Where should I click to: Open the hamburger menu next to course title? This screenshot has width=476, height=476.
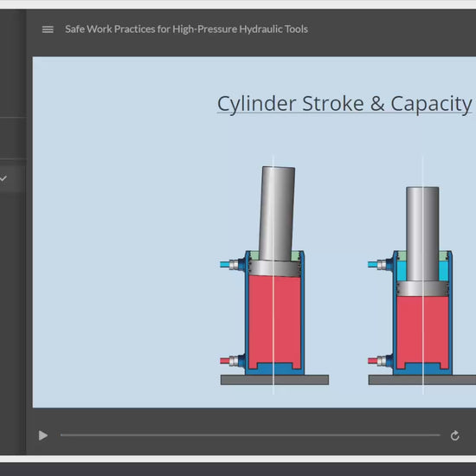point(48,29)
